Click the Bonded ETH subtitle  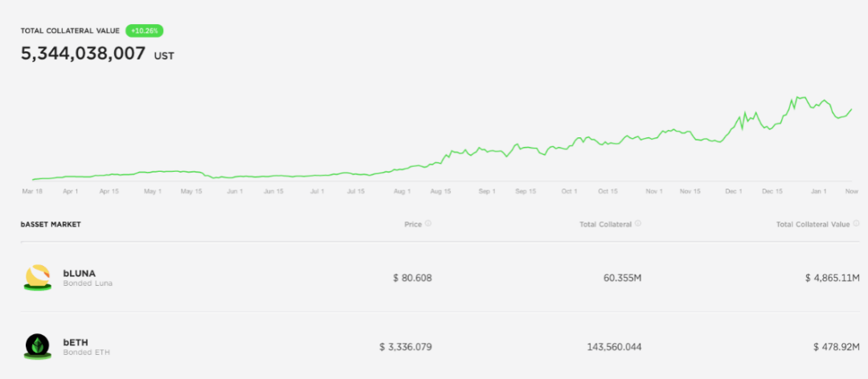(86, 353)
